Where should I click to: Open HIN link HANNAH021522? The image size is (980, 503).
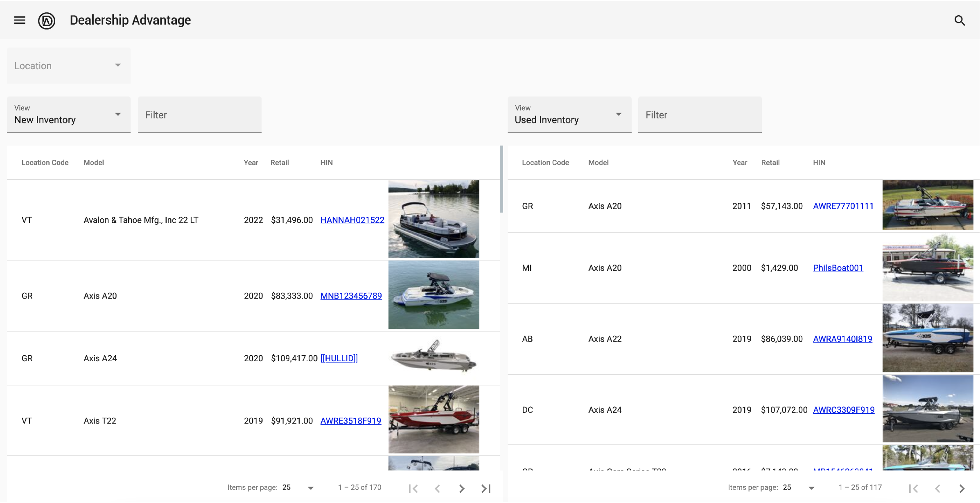click(352, 220)
